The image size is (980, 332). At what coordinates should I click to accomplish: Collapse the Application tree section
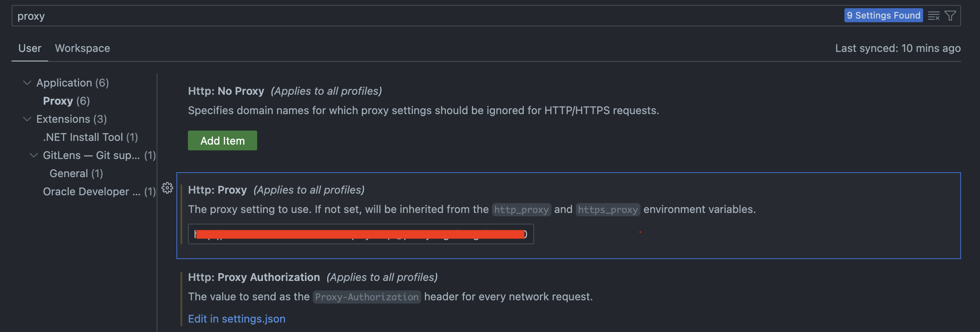(x=27, y=83)
